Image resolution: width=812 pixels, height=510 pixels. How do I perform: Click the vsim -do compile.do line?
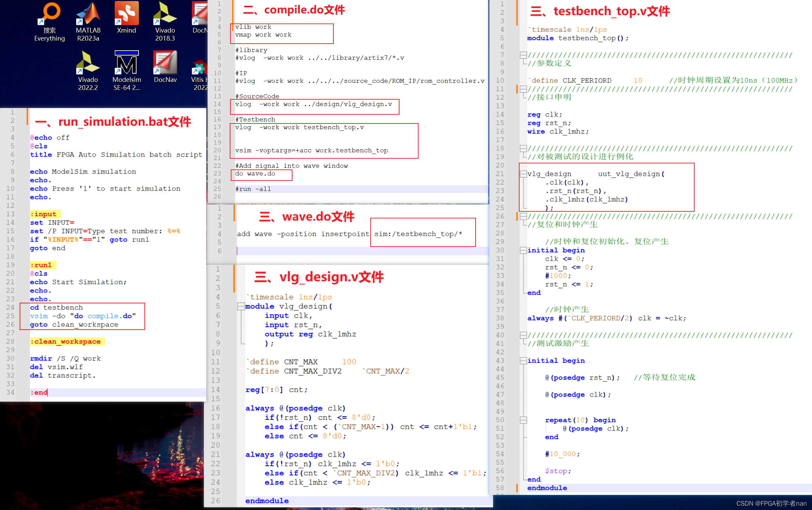(x=83, y=316)
